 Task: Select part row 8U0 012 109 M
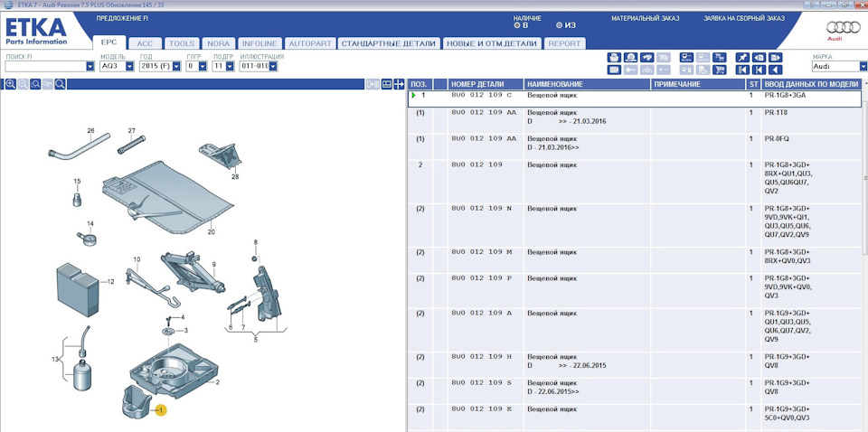click(x=635, y=260)
